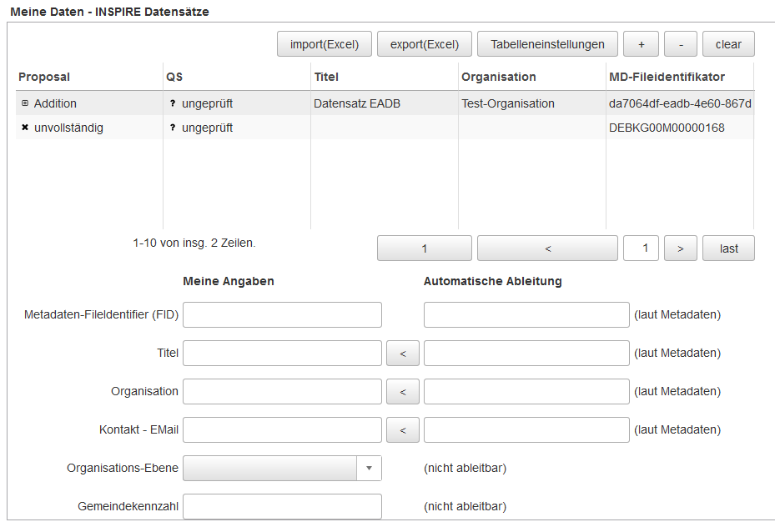This screenshot has height=532, width=775.
Task: Click question mark icon in unvollständig row
Action: click(173, 128)
